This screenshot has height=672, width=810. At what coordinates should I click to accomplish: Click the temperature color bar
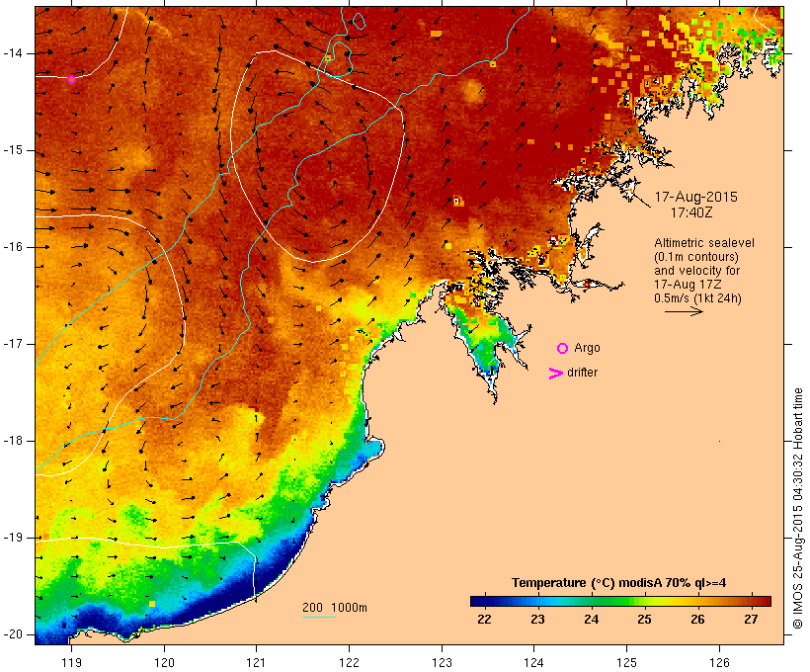pos(620,601)
